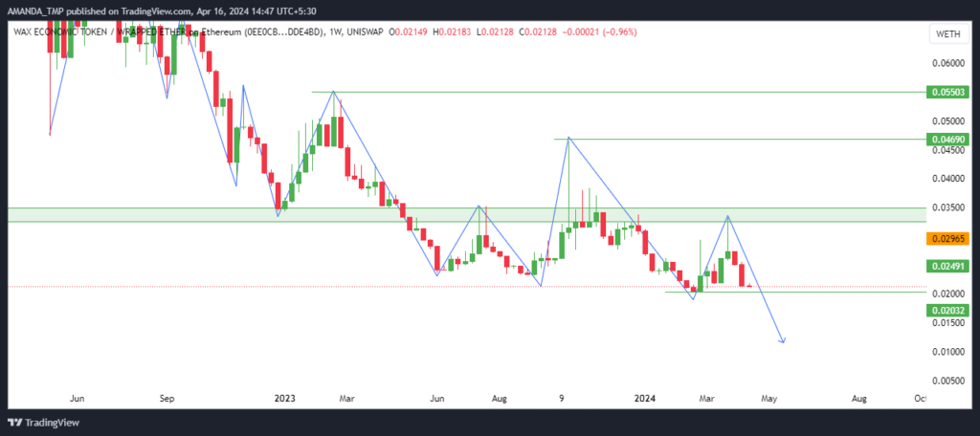Click the 0.03500 price axis tick
This screenshot has width=980, height=436.
[950, 207]
